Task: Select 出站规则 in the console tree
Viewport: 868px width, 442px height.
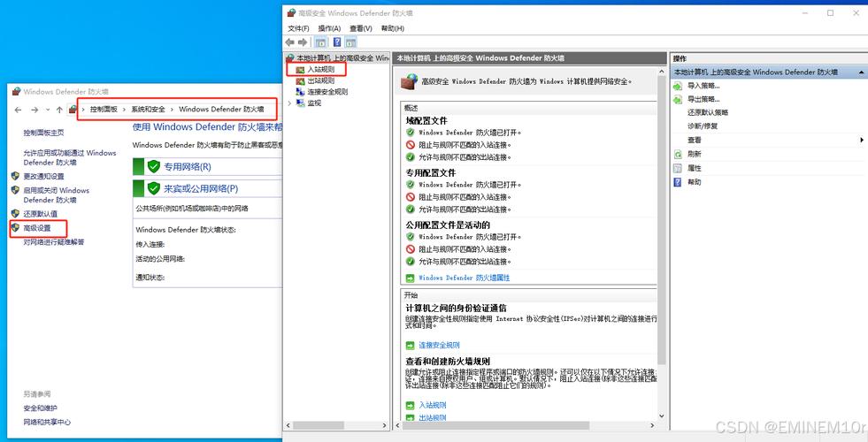Action: (x=321, y=80)
